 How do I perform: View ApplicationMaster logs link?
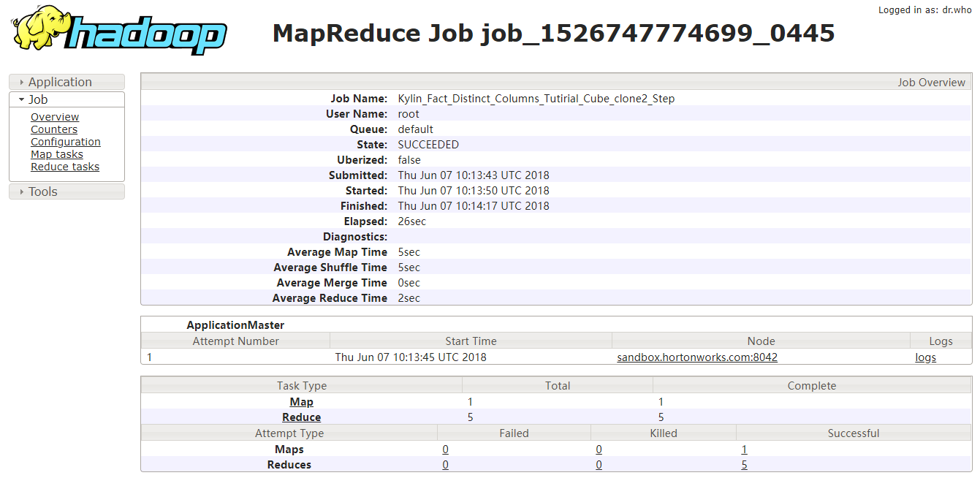coord(925,357)
